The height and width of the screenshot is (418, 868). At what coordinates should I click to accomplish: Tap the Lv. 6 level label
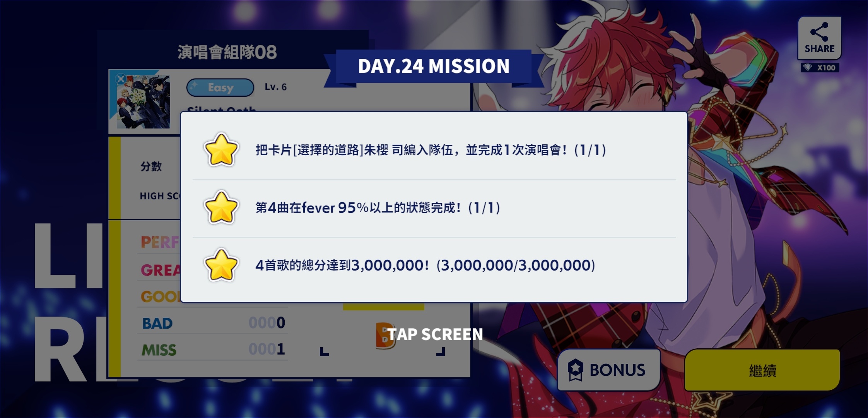(276, 87)
